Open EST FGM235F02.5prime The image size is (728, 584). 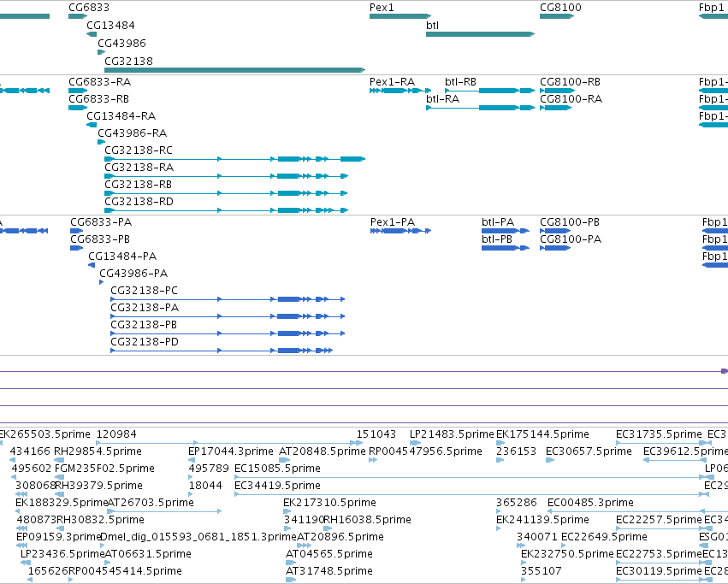tap(105, 469)
